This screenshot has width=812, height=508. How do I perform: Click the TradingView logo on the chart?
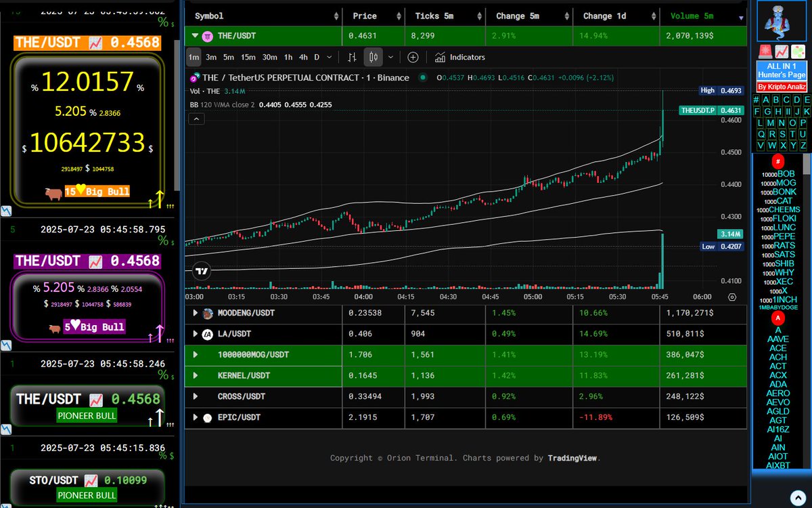[x=202, y=272]
